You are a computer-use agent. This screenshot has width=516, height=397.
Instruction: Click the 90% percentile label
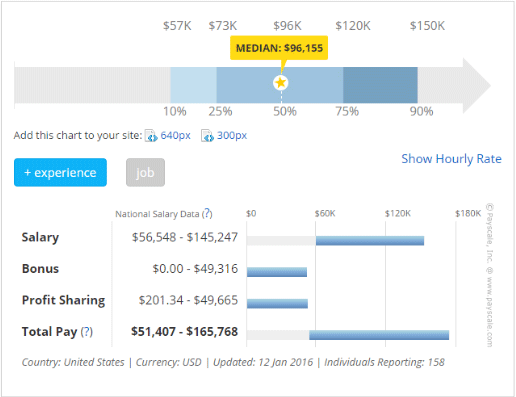pos(422,111)
